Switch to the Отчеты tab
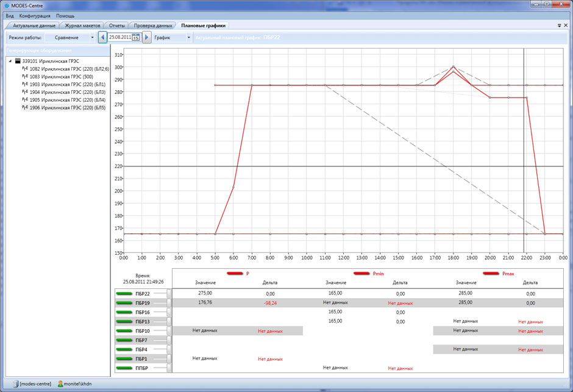Screen dimensions: 573x392 (x=116, y=26)
